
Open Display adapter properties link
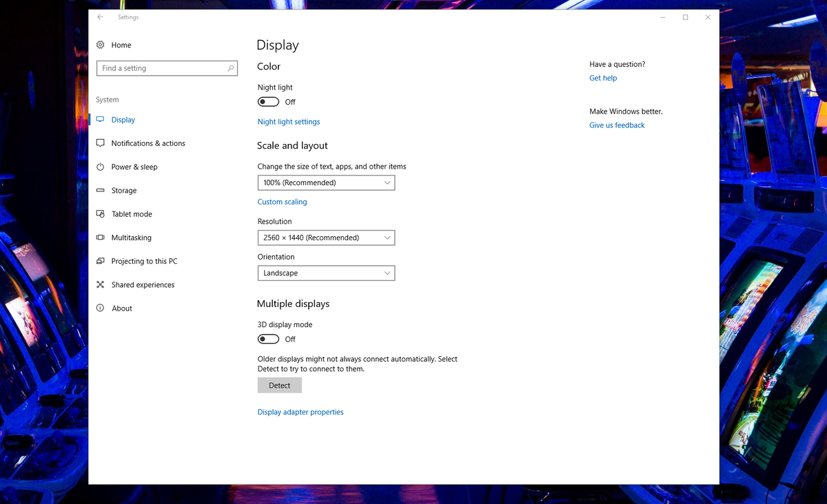(x=300, y=412)
